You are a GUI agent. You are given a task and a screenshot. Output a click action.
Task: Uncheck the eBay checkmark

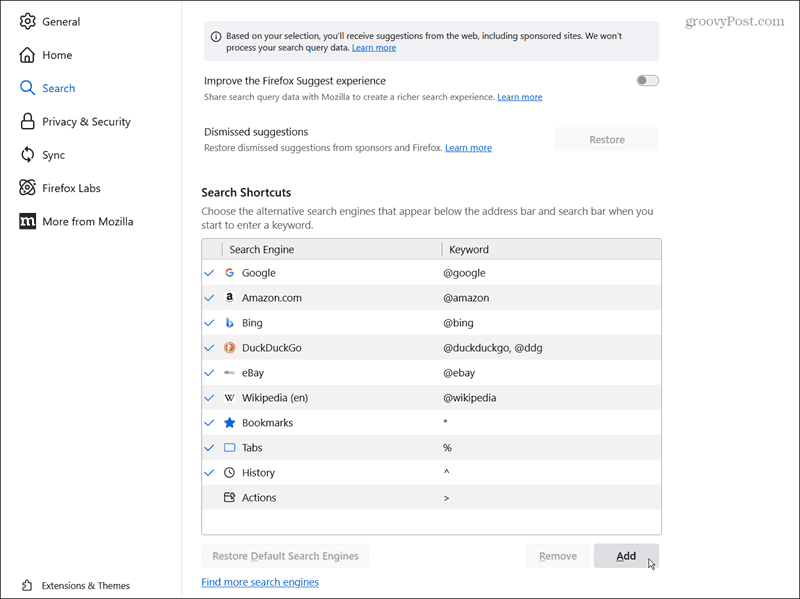209,372
